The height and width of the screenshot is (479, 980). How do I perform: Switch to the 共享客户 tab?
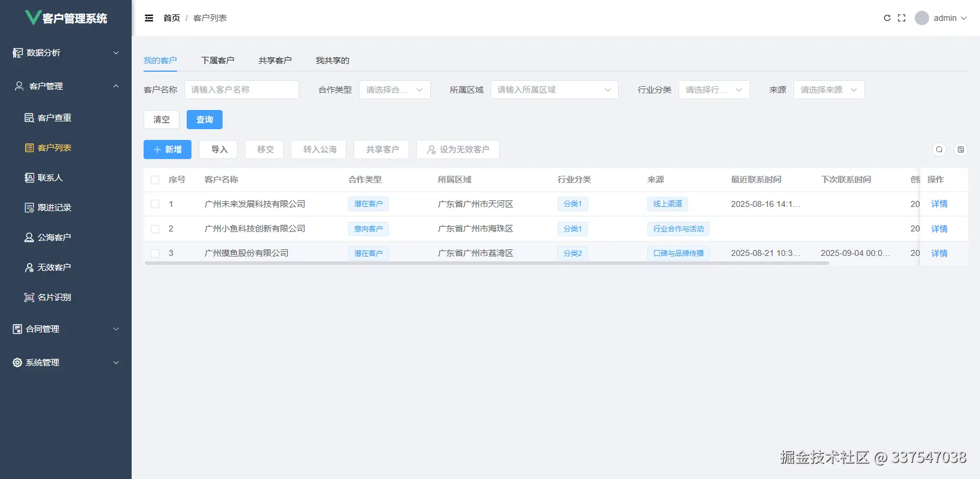pos(275,60)
